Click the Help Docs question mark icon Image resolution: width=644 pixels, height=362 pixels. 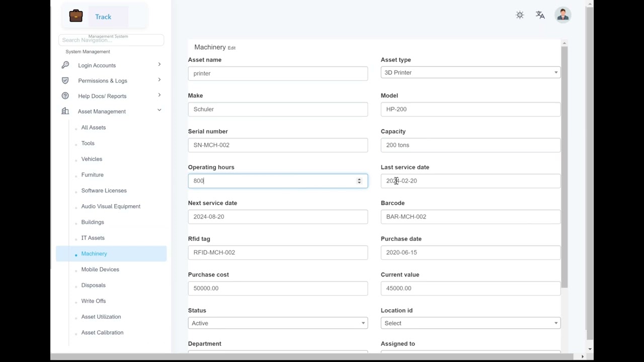click(x=65, y=96)
